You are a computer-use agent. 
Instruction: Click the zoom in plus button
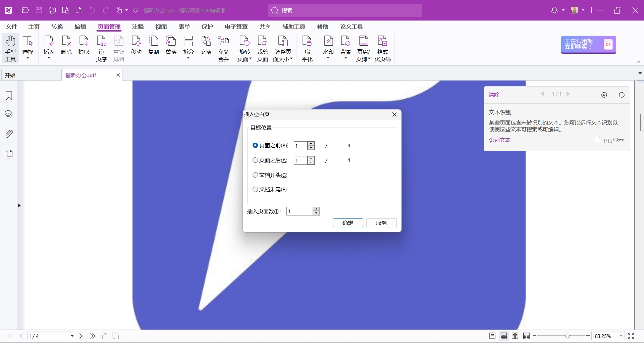tap(588, 336)
